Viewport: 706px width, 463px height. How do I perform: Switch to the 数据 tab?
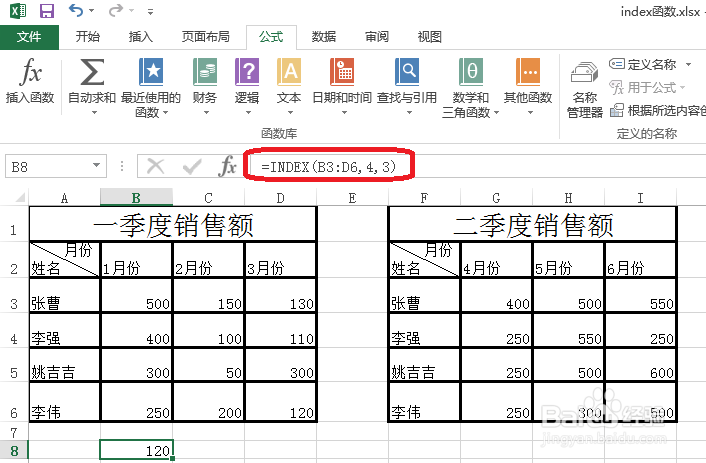pos(324,36)
